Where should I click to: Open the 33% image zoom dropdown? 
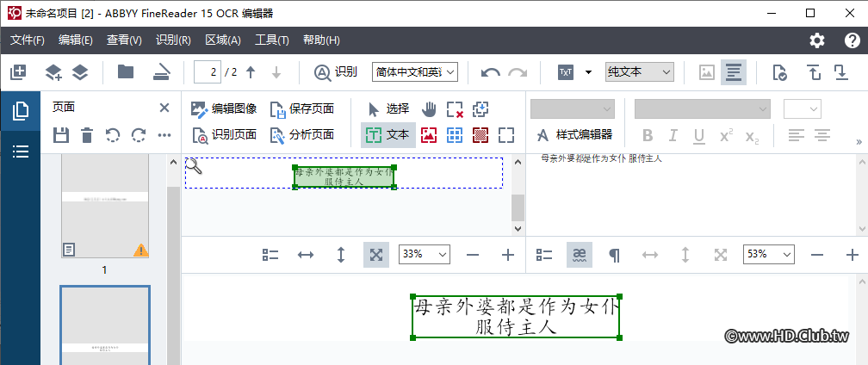(x=424, y=255)
